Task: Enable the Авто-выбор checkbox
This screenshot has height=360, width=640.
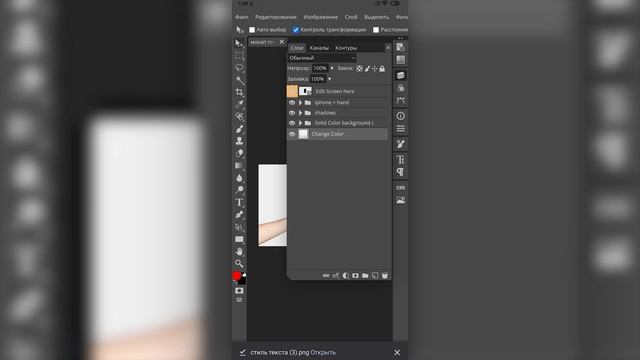Action: click(x=252, y=30)
